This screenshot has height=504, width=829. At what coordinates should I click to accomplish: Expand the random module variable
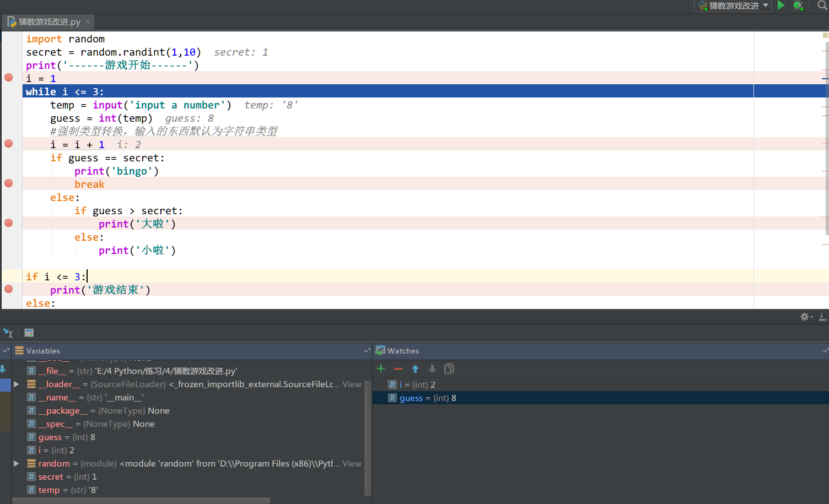tap(17, 463)
